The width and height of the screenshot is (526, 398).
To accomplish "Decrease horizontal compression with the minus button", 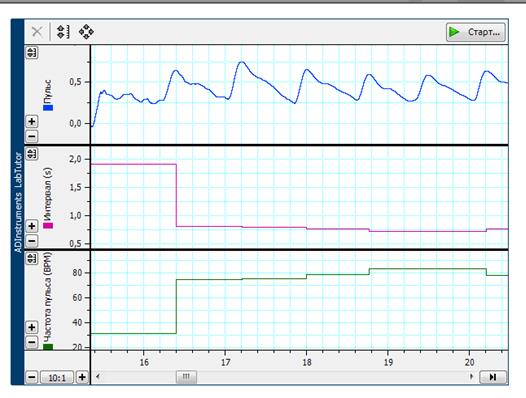I will click(32, 378).
